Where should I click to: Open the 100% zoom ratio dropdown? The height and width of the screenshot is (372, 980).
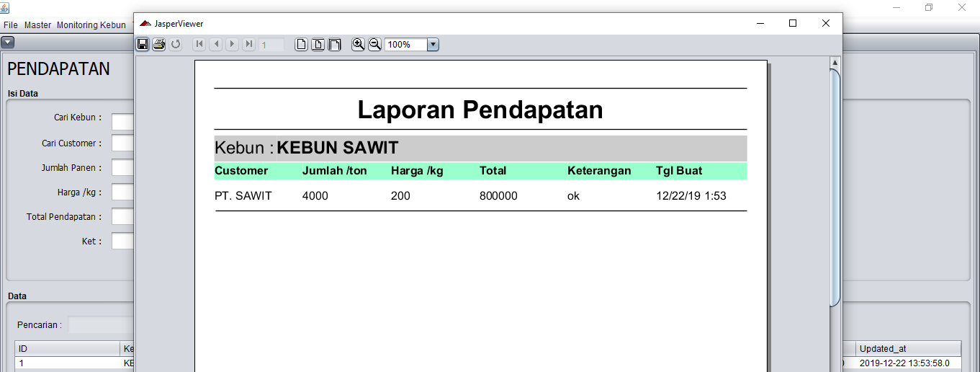point(433,45)
